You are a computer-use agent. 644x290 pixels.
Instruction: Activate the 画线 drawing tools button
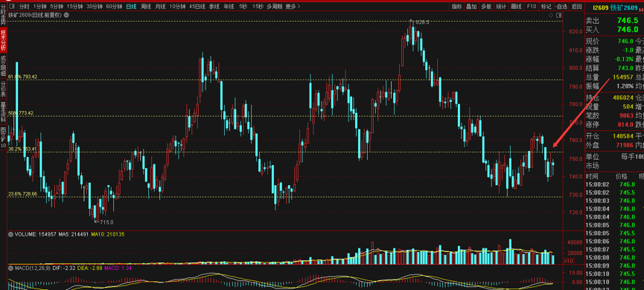coord(516,7)
